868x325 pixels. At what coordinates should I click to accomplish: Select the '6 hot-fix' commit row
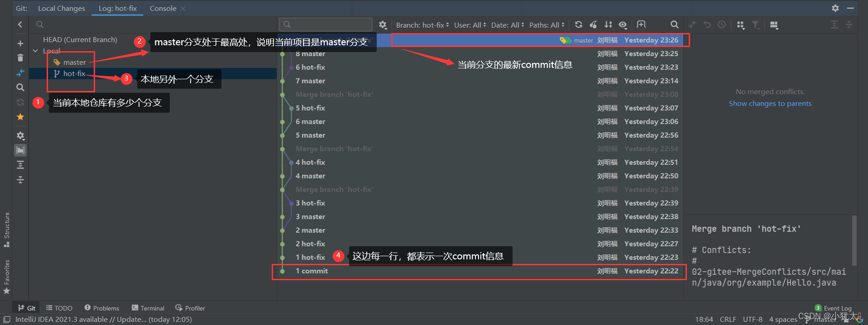click(x=480, y=67)
